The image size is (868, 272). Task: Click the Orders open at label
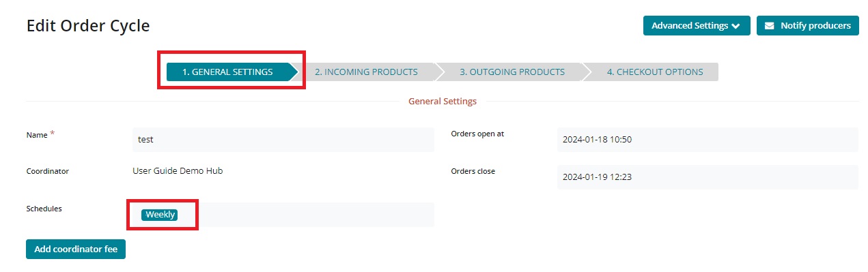[x=477, y=134]
